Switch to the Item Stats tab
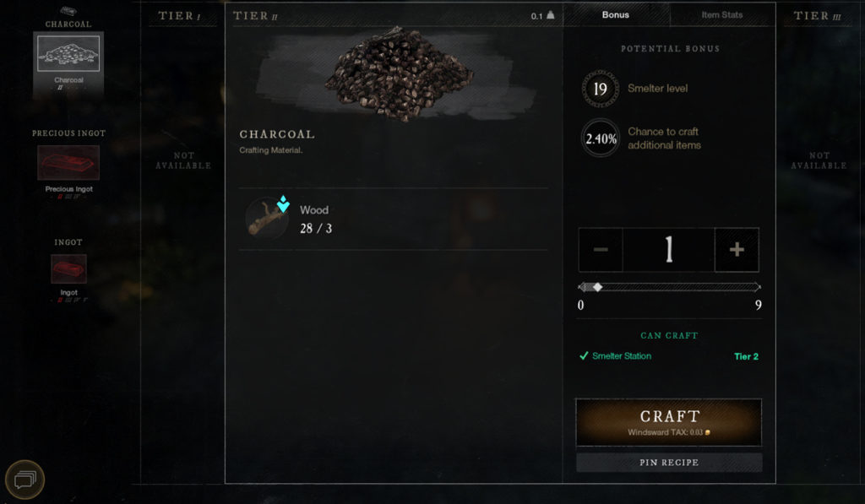Screen dimensions: 865x504 click(x=722, y=15)
